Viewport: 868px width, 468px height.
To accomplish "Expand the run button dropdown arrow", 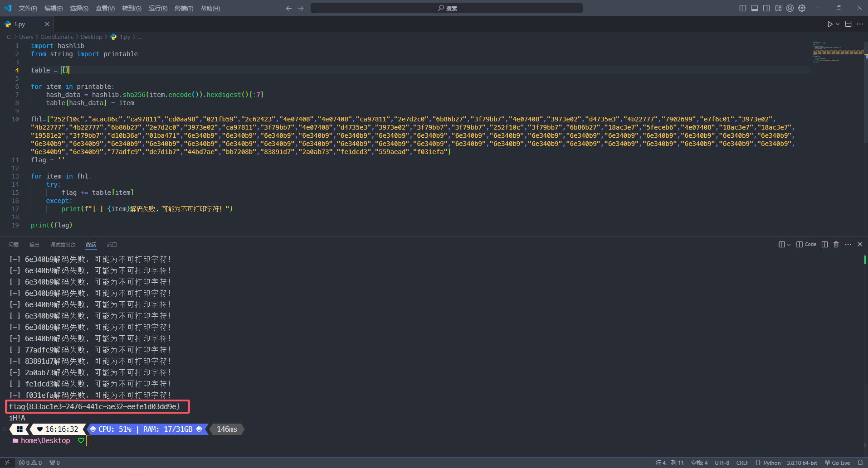I will pos(838,24).
